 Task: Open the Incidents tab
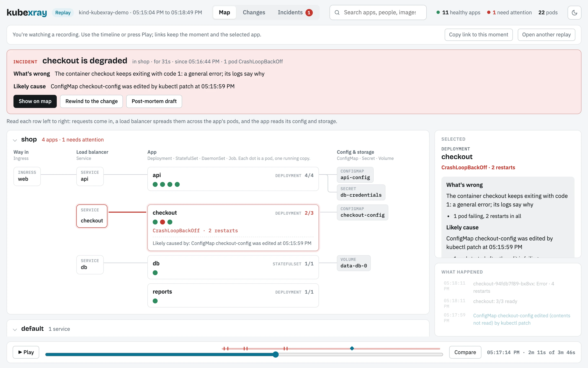pos(295,12)
